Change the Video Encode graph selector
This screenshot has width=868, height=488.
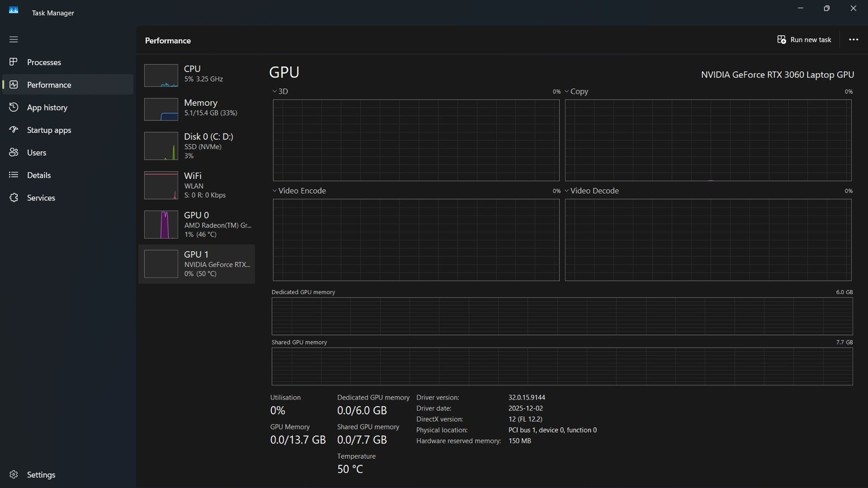[x=299, y=191]
